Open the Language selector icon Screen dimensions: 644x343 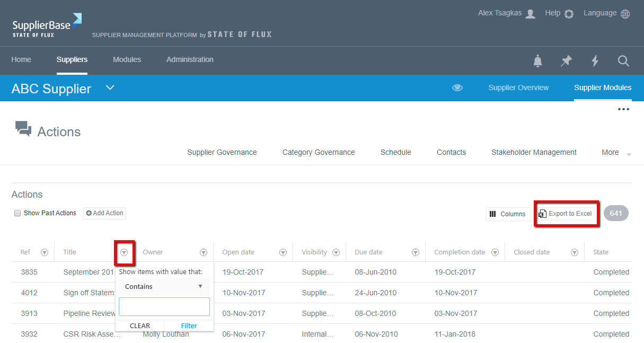click(625, 13)
